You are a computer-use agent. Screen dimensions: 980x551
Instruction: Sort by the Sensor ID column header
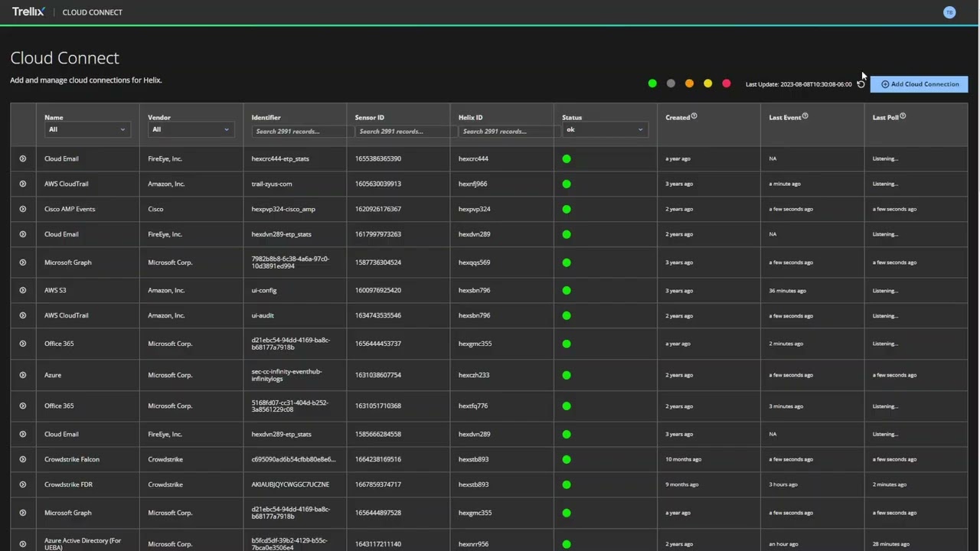click(370, 117)
